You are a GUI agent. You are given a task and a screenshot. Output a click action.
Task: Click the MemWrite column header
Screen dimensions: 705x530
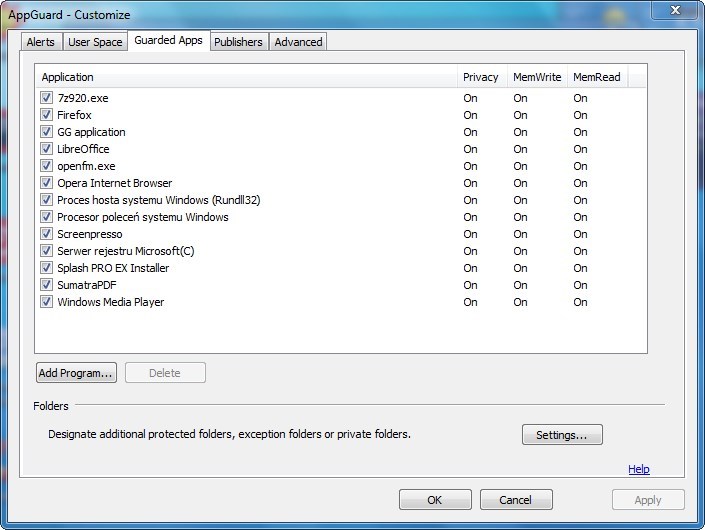coord(537,77)
